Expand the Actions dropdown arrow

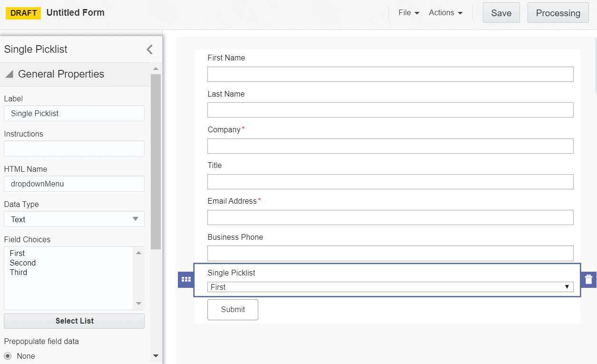(461, 13)
